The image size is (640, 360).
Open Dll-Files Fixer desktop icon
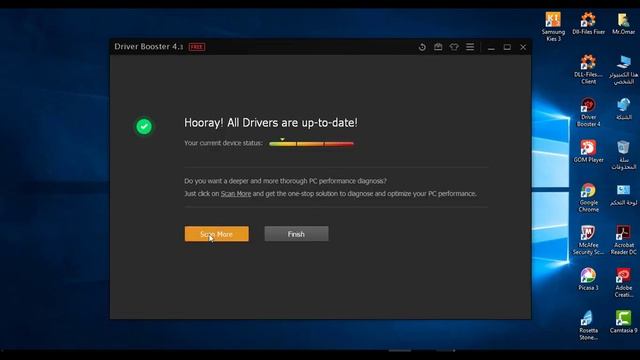[x=588, y=24]
